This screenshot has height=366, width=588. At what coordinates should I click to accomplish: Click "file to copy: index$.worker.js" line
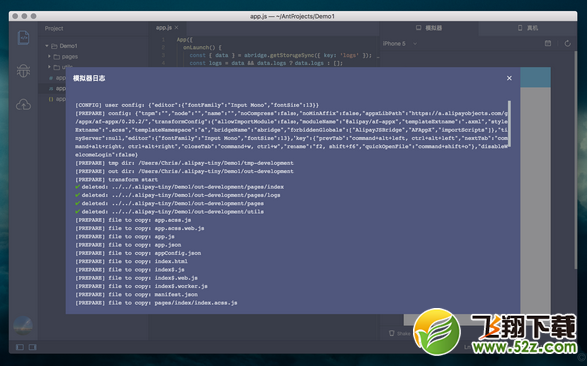(x=141, y=286)
